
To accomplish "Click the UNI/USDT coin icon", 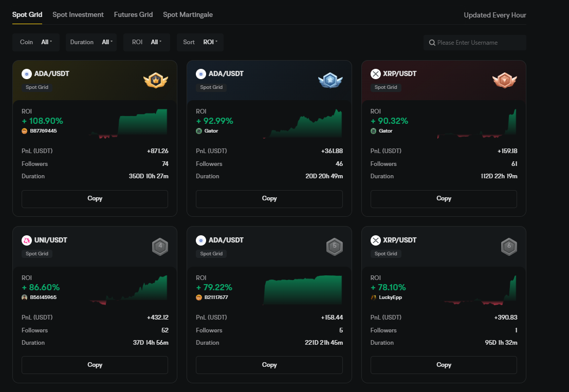I will (x=27, y=240).
